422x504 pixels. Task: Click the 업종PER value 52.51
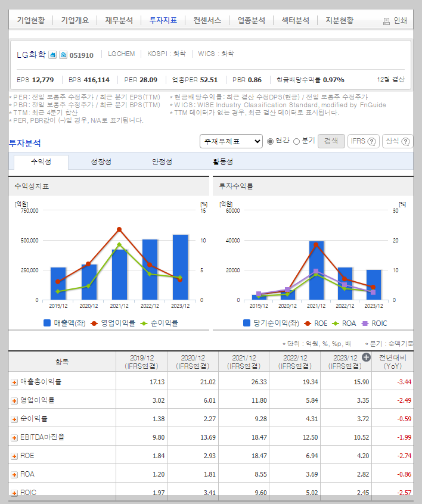pyautogui.click(x=209, y=80)
